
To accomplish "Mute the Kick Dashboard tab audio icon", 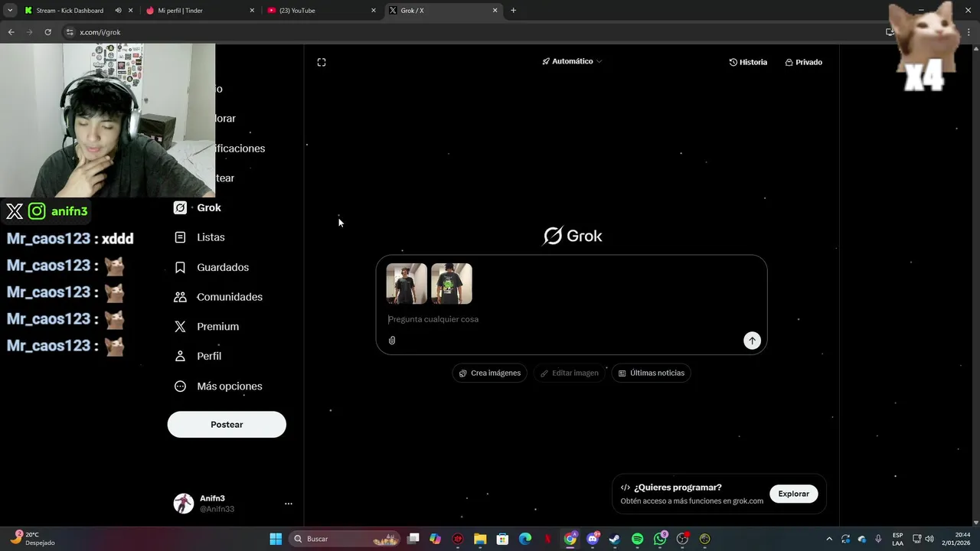I will coord(118,11).
